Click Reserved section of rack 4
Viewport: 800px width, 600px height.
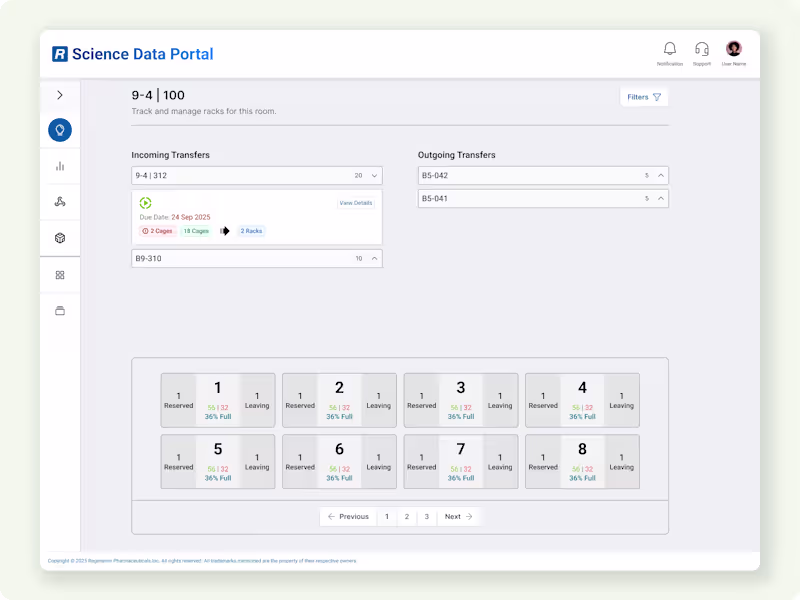543,401
